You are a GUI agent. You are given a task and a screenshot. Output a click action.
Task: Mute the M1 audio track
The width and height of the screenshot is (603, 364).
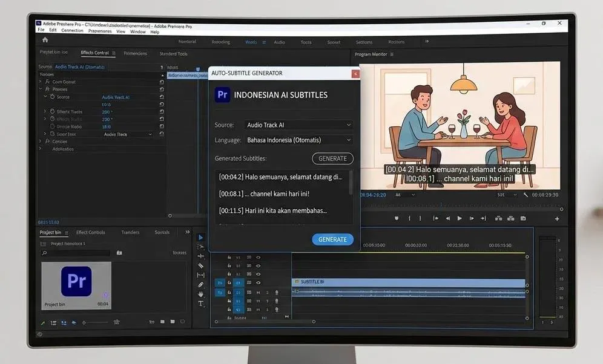pos(259,293)
